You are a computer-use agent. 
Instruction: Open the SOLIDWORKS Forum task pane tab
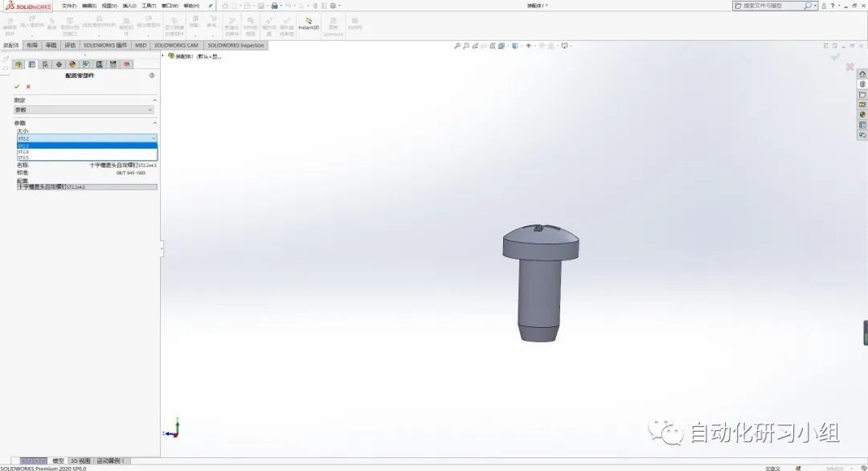(x=862, y=135)
